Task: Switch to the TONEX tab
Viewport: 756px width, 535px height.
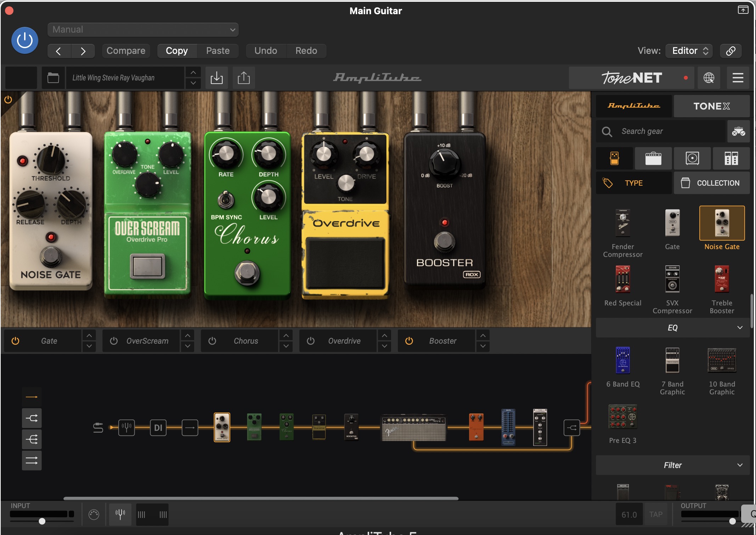Action: pos(712,106)
